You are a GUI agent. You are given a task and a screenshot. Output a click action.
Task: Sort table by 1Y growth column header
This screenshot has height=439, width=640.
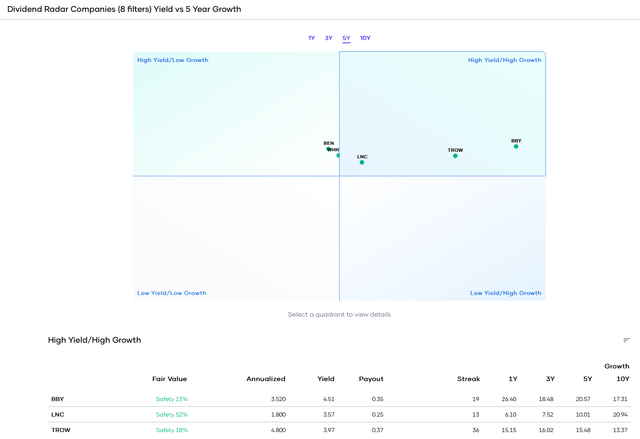(x=513, y=379)
